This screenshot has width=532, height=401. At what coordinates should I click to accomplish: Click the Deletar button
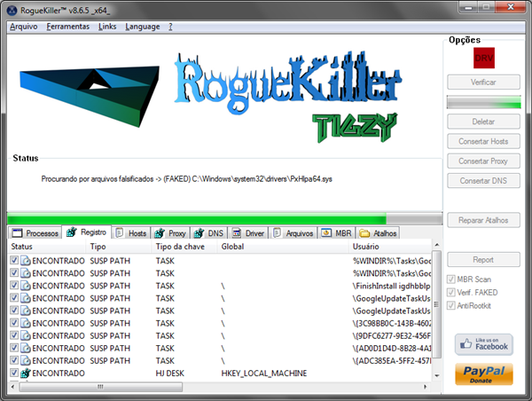click(483, 122)
